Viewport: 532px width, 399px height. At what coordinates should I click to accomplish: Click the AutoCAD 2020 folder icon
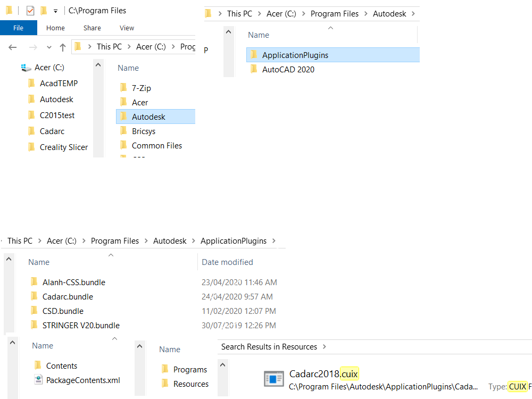coord(254,69)
